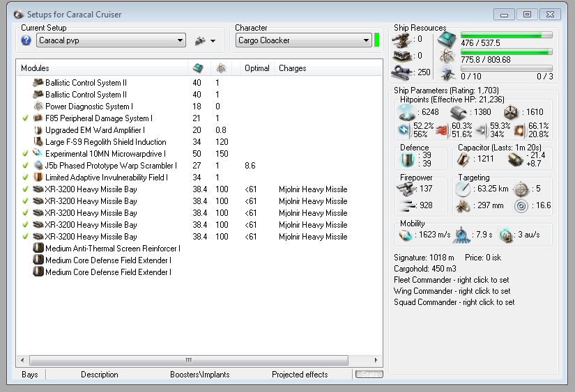Viewport: 575px width, 392px height.
Task: Click Fleet Commander - right click to set
Action: [x=452, y=280]
